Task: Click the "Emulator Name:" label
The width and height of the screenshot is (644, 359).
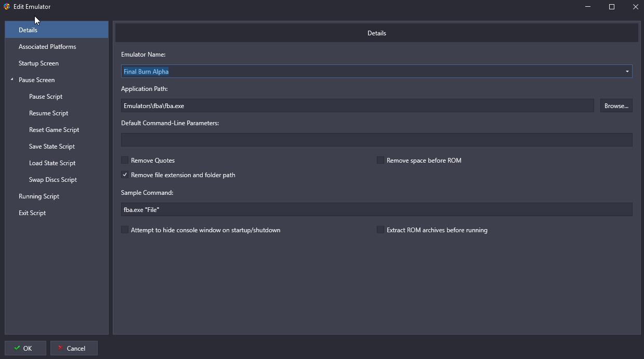Action: (x=143, y=55)
